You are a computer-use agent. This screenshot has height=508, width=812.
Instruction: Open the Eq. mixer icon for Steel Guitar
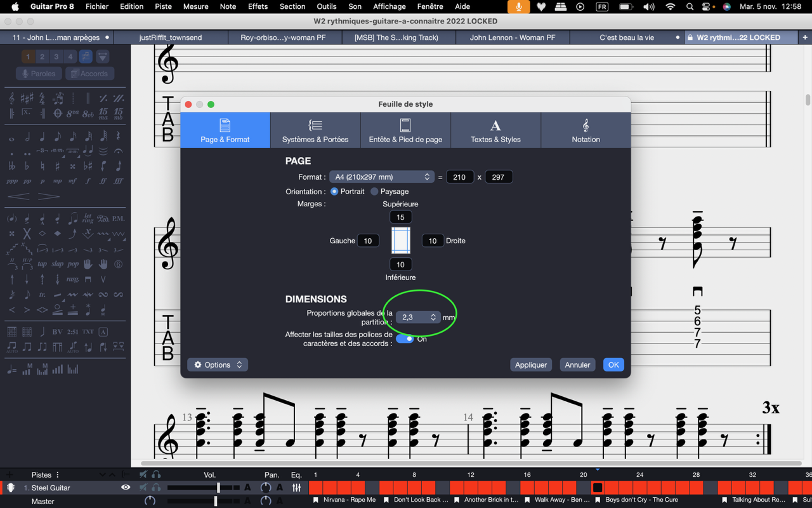tap(296, 488)
